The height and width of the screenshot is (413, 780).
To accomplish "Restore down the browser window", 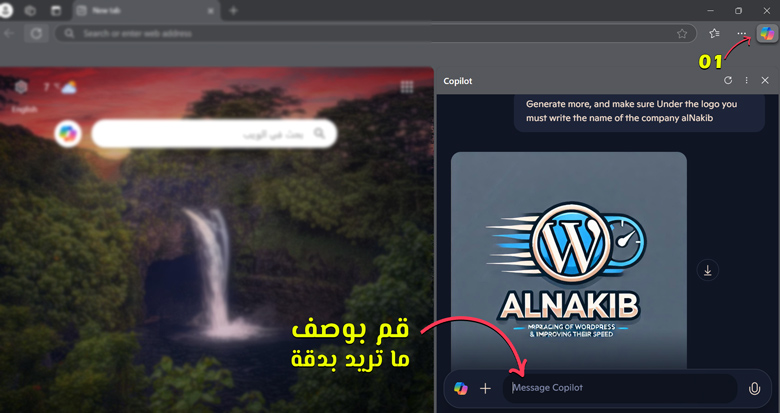I will 739,10.
